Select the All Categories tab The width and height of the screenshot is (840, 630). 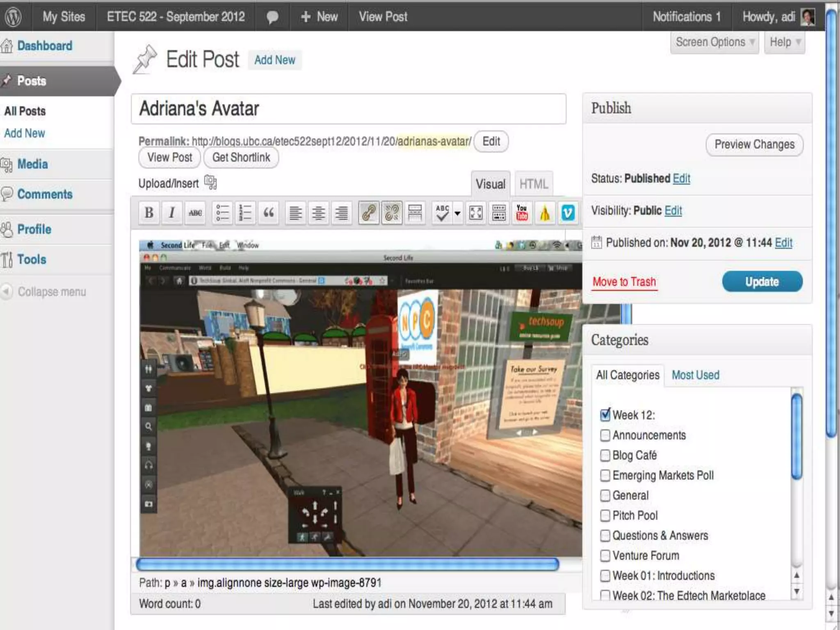pos(628,375)
